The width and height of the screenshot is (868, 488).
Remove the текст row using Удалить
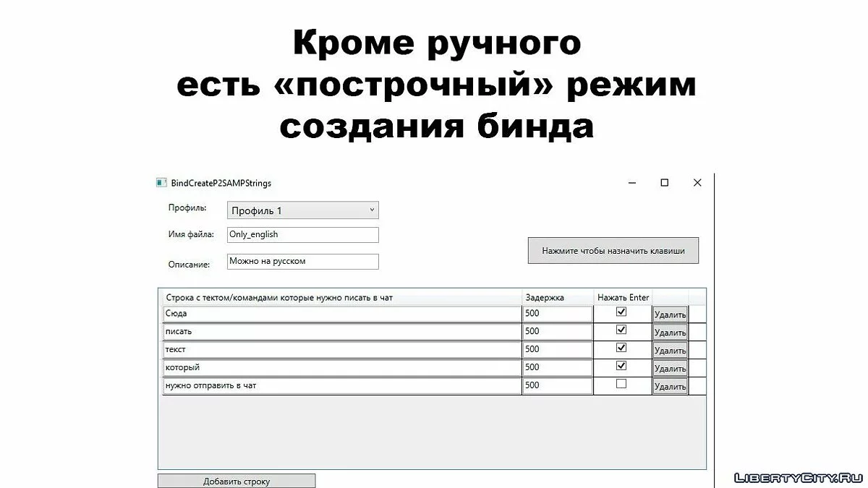pyautogui.click(x=670, y=351)
